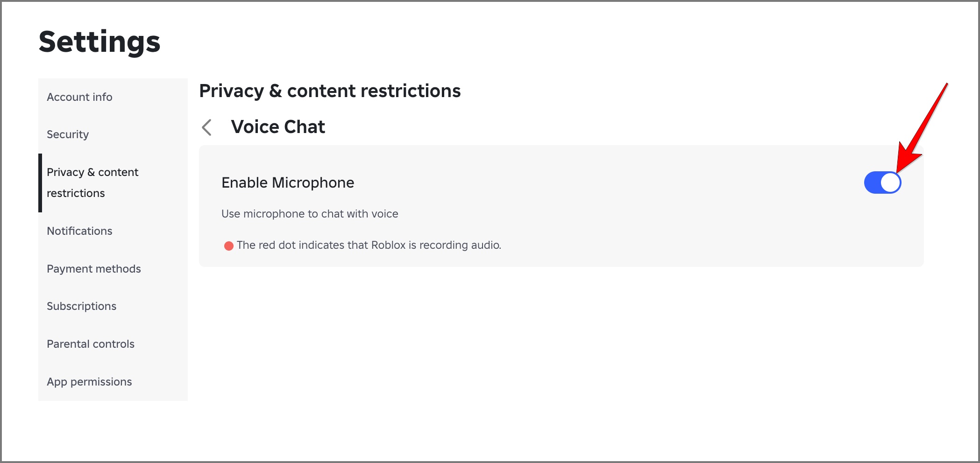Open Security settings
This screenshot has width=980, height=463.
[x=68, y=134]
